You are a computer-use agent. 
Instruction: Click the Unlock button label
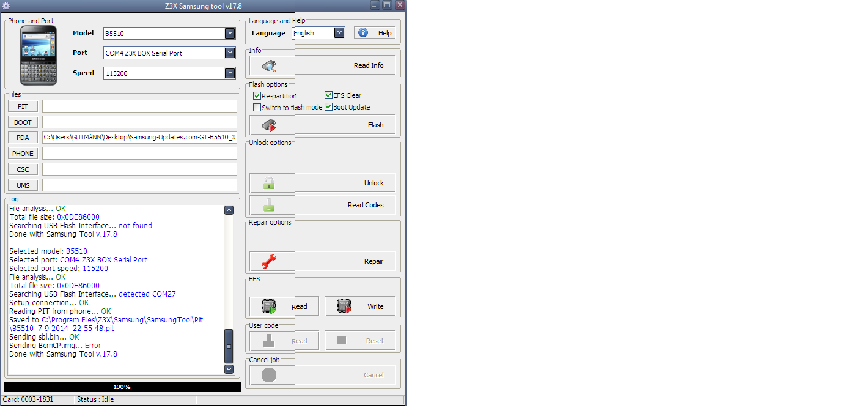click(x=374, y=183)
